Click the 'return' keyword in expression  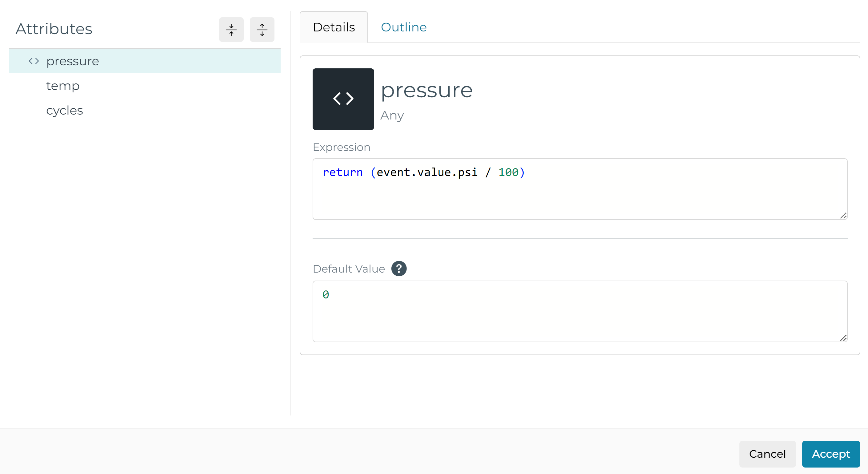(x=342, y=172)
